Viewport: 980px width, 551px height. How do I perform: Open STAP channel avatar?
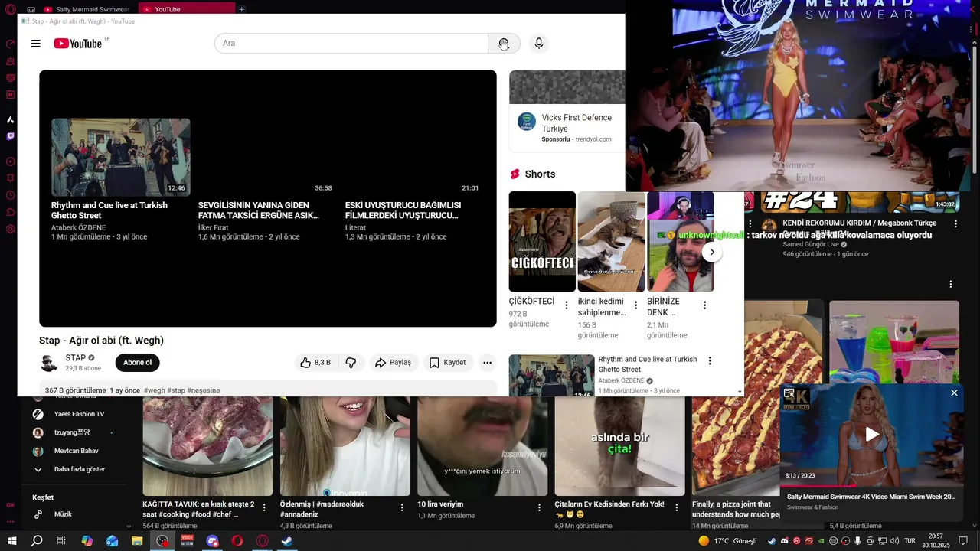(x=49, y=363)
